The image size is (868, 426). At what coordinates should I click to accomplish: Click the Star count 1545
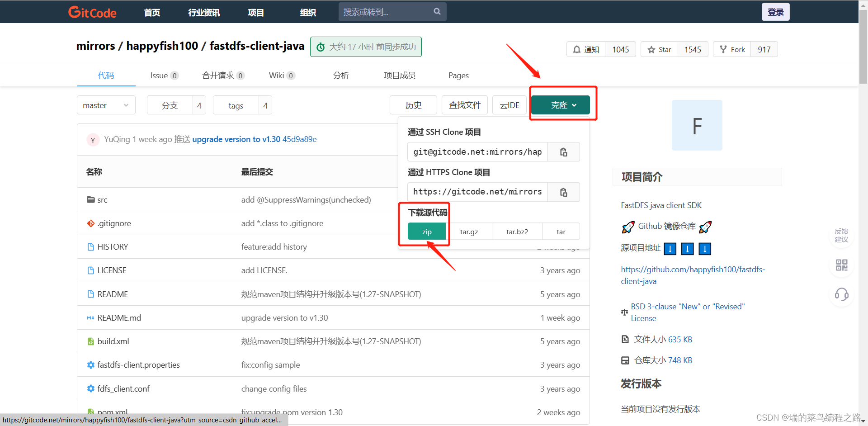click(692, 49)
